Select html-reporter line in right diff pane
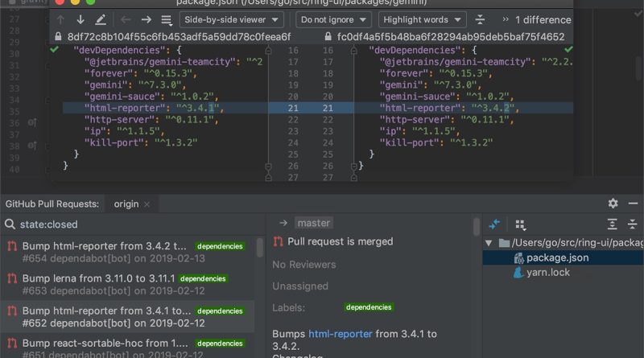 click(464, 108)
